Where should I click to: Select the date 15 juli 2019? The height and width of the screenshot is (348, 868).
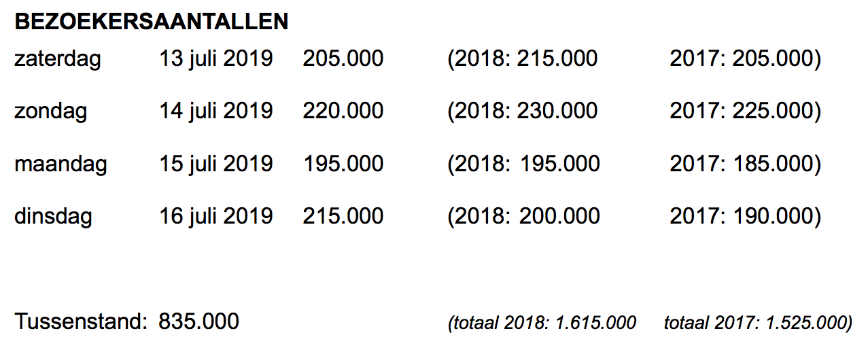(x=215, y=164)
